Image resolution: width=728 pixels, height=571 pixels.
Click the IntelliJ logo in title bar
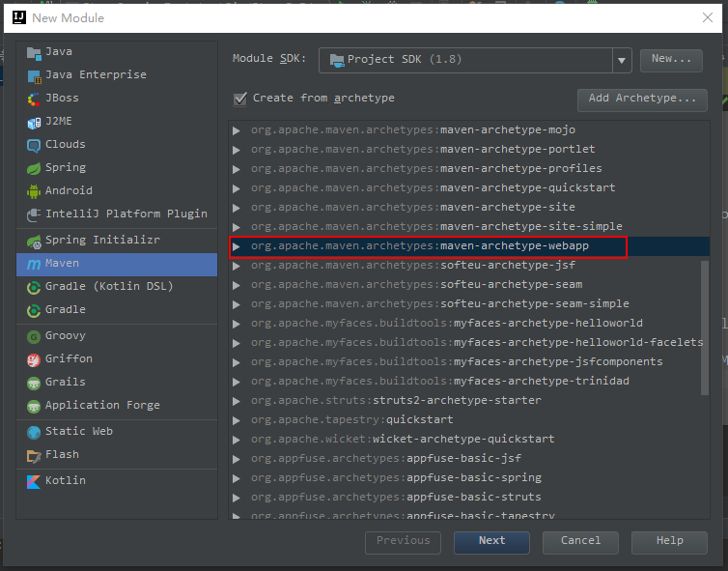[x=19, y=17]
